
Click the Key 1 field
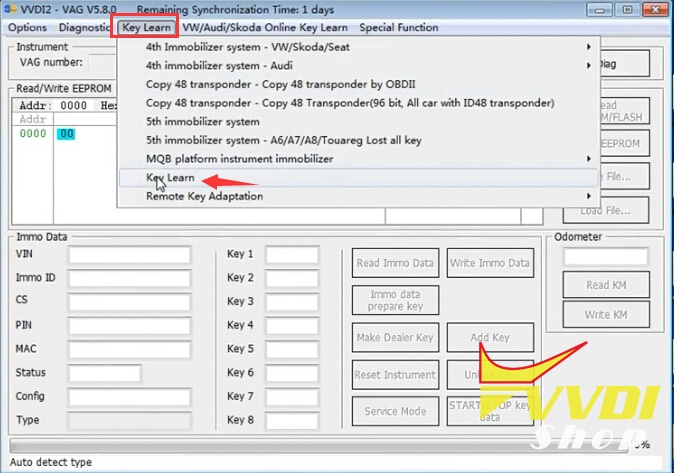point(292,255)
